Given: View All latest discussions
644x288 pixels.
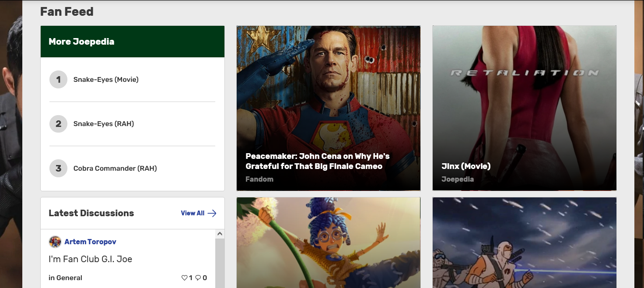Looking at the screenshot, I should point(192,213).
